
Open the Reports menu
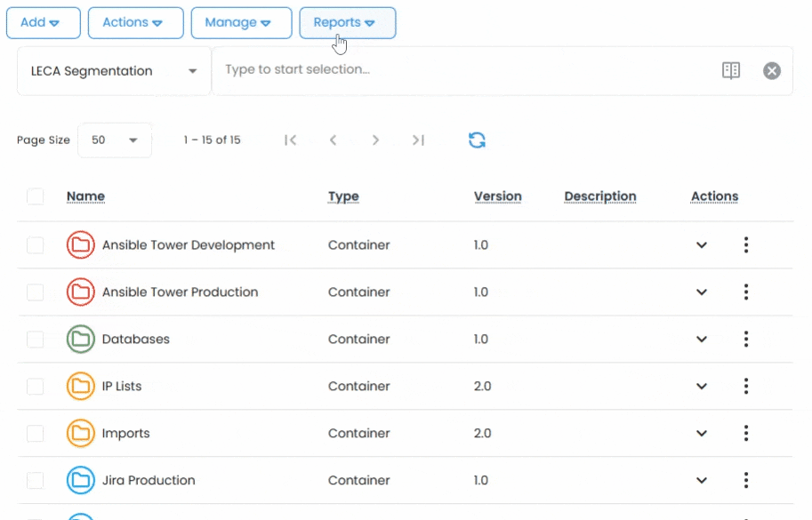point(347,23)
